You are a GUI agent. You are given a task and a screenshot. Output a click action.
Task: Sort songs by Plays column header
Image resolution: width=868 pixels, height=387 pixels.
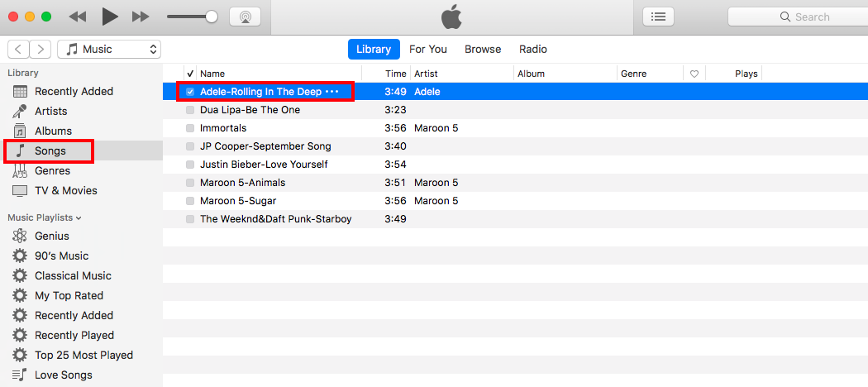(733, 74)
